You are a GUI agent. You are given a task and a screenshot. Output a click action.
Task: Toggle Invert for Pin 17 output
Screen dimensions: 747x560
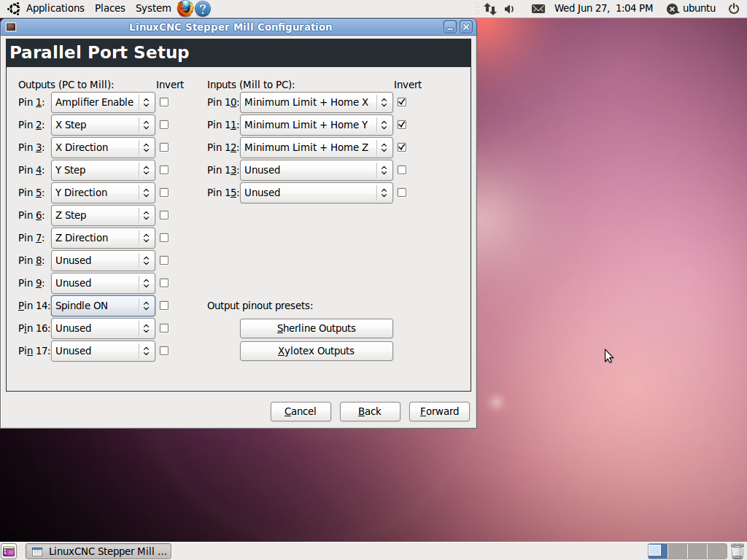(x=164, y=351)
